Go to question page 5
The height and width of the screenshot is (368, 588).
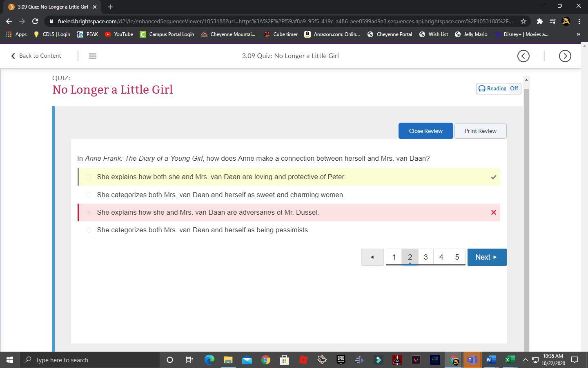pyautogui.click(x=457, y=257)
